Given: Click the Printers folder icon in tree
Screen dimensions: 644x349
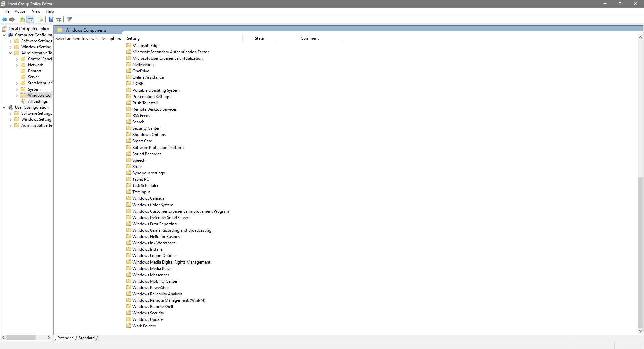Looking at the screenshot, I should point(23,71).
